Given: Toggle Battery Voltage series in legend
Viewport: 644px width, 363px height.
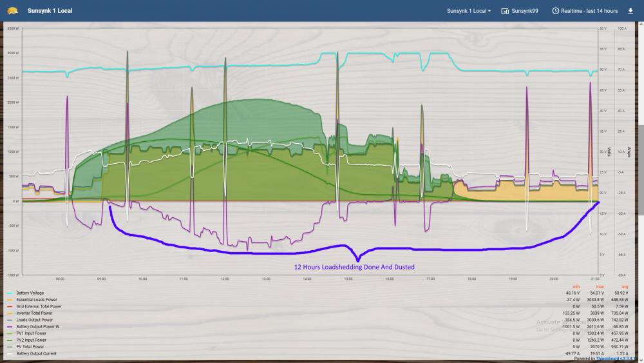Looking at the screenshot, I should [30, 293].
